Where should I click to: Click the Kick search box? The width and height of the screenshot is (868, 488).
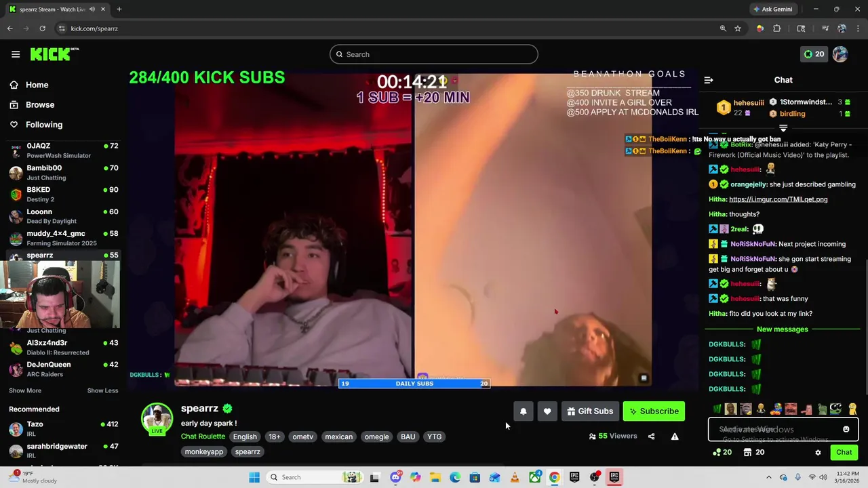coord(434,54)
